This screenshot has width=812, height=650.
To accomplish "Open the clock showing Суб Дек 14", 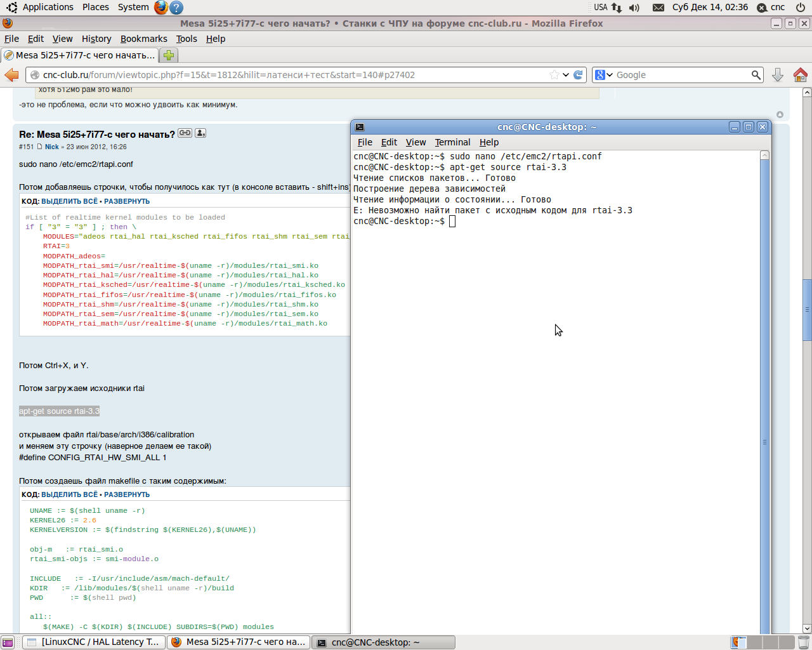I will pos(710,8).
